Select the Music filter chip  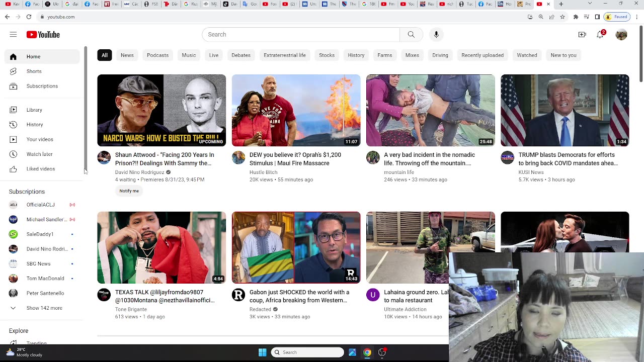(189, 55)
